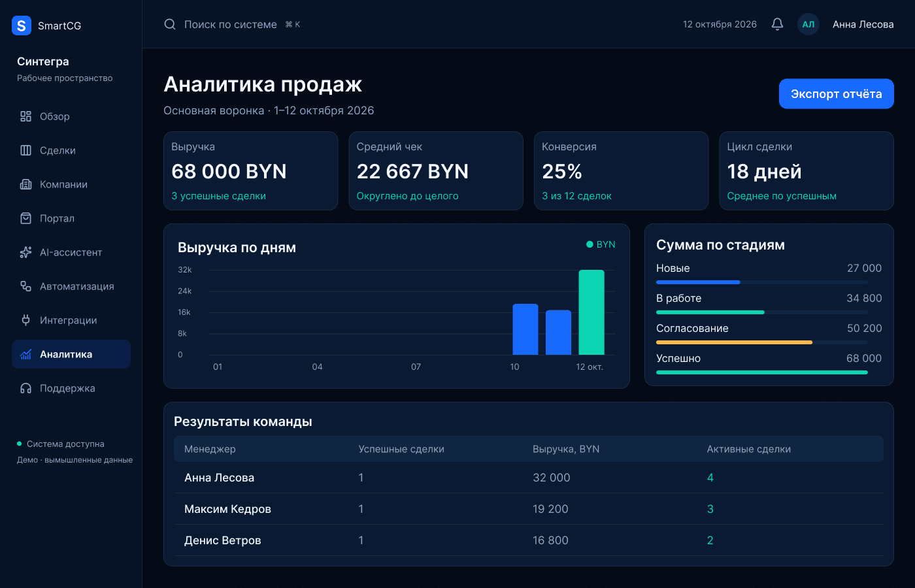Click active deals link 4 for Анна Лесова
Viewport: 915px width, 588px height.
point(710,478)
